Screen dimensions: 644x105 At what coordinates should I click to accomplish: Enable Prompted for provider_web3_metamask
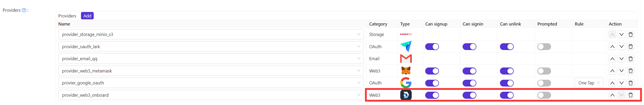544,71
